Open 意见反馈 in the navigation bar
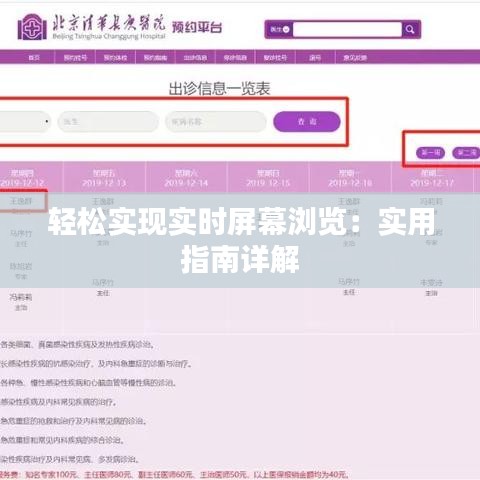 click(355, 58)
